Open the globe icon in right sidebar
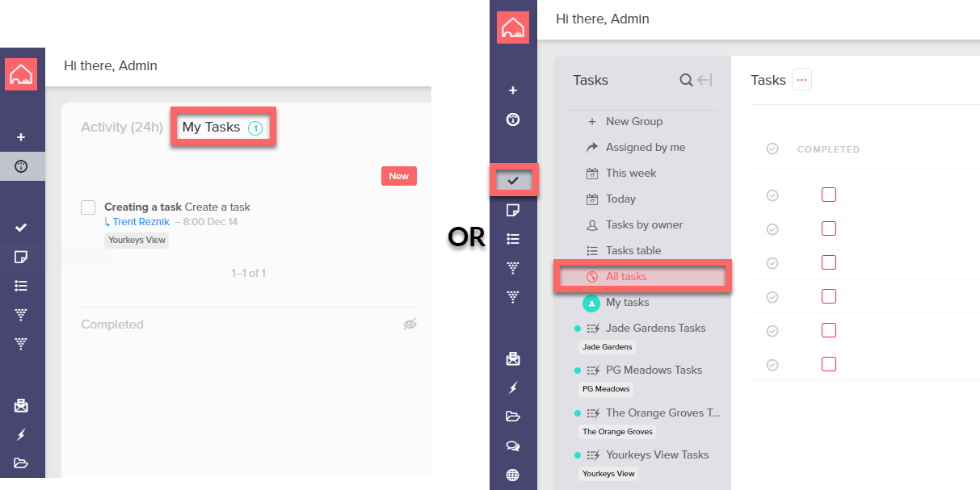The height and width of the screenshot is (490, 980). (x=512, y=475)
